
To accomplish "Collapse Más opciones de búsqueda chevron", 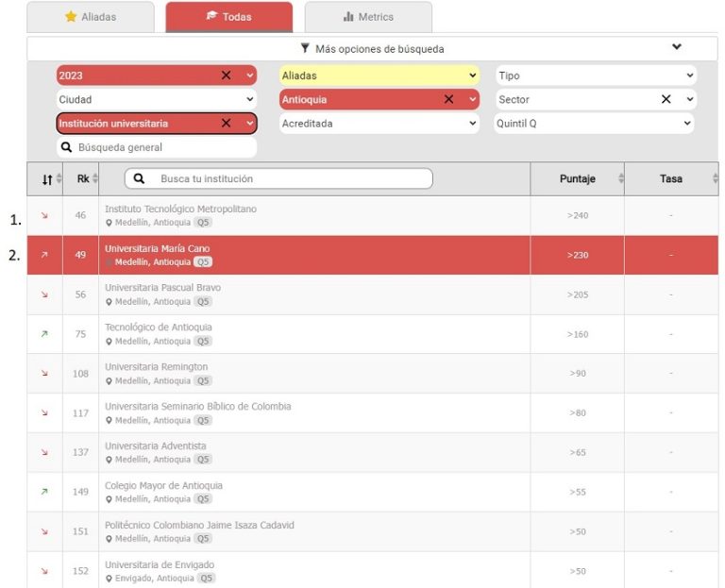I will 676,47.
